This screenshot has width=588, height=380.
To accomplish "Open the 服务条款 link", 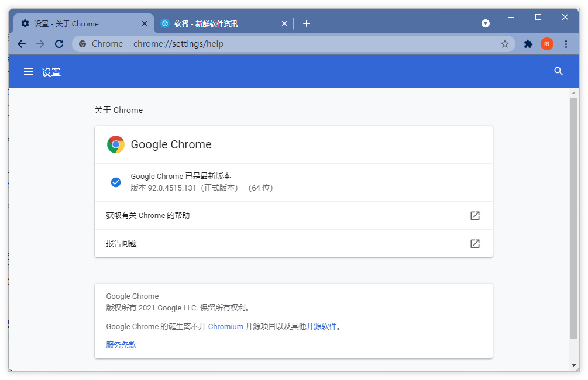I will click(x=121, y=345).
